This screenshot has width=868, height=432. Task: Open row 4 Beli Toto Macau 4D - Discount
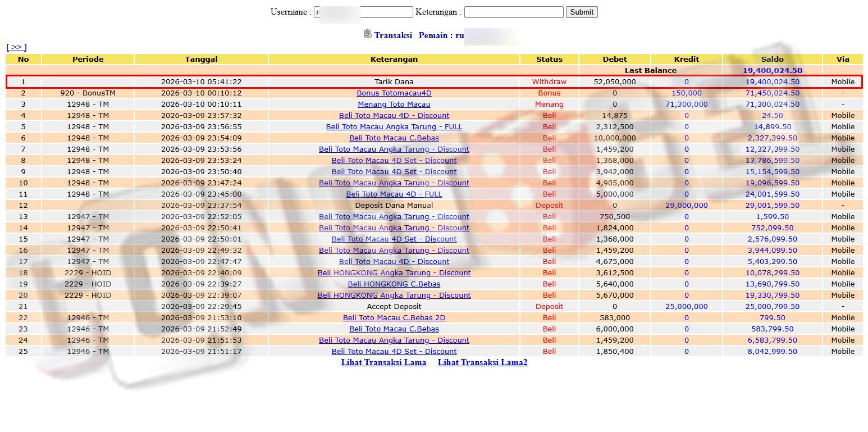pos(394,116)
